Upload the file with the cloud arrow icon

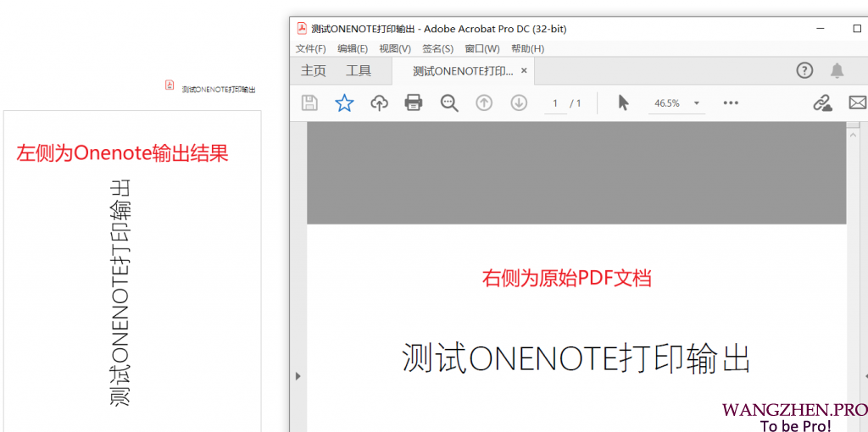tap(379, 102)
